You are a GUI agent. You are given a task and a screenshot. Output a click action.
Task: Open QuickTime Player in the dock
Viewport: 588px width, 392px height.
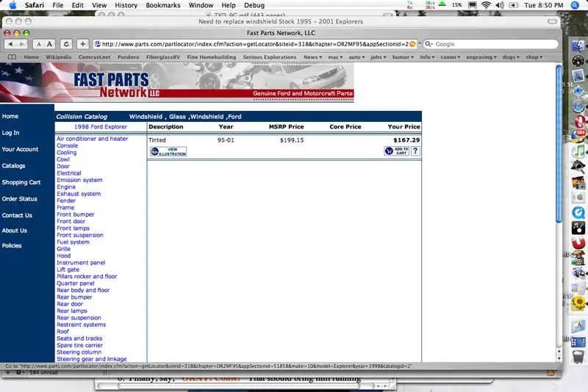[x=578, y=212]
